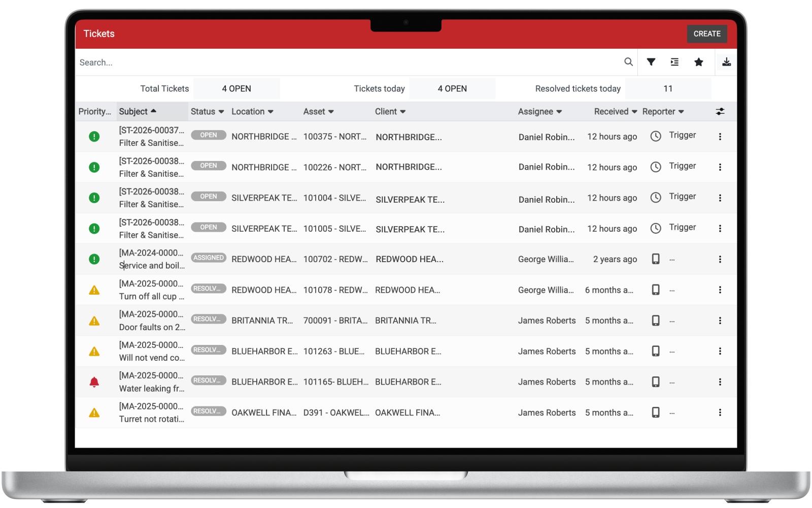Click subject 'Turret not rotati...'

coord(152,419)
